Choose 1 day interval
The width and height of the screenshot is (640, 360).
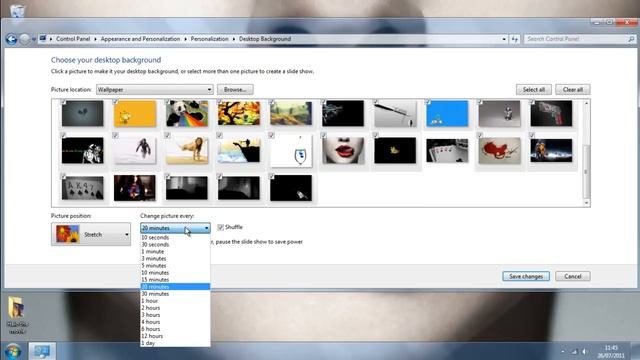[x=176, y=343]
